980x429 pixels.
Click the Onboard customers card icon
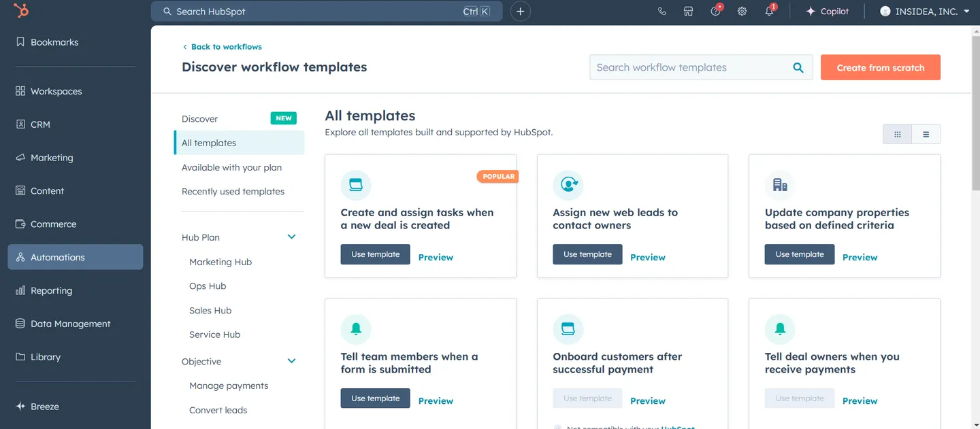(568, 329)
